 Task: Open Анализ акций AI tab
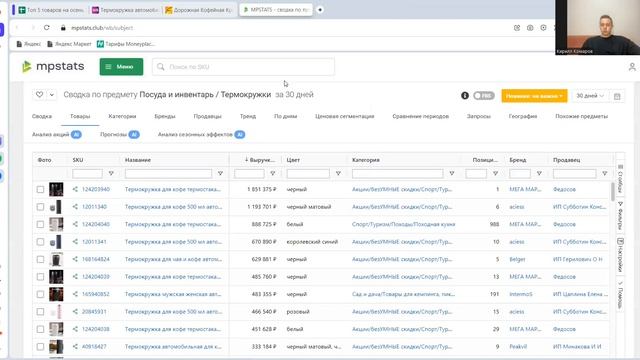pyautogui.click(x=57, y=134)
